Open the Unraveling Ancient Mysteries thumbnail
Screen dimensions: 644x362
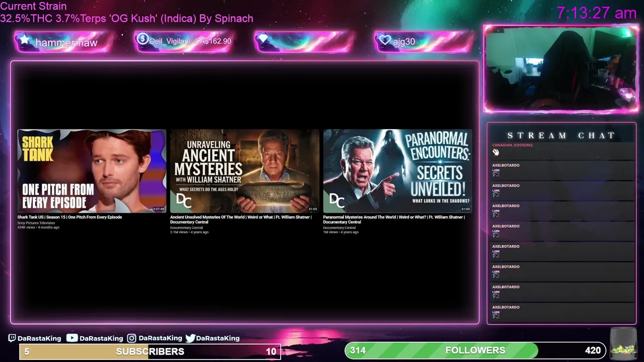click(x=245, y=171)
